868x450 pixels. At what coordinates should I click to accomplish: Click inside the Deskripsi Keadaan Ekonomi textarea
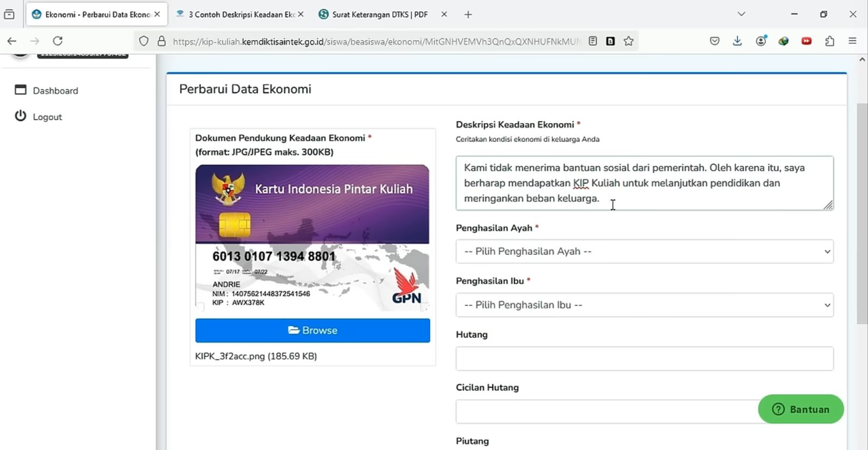[644, 183]
